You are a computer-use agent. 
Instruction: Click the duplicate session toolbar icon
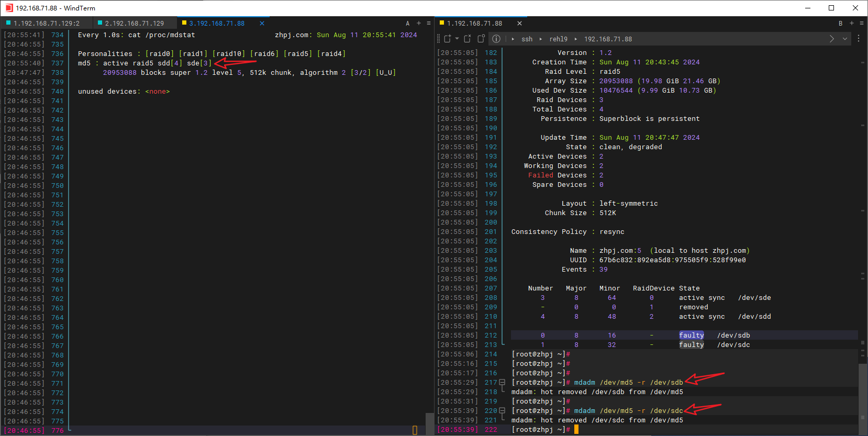pos(481,39)
